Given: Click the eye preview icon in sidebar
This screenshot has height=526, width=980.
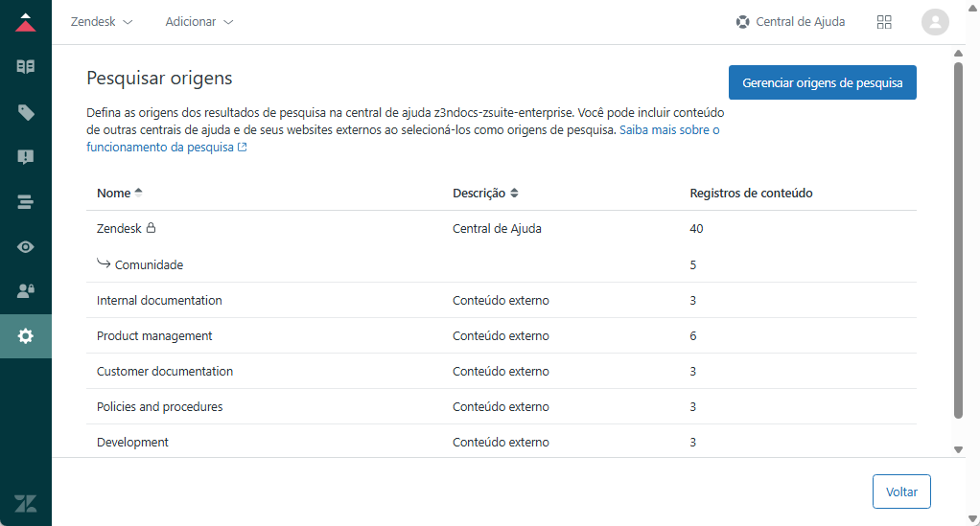Looking at the screenshot, I should 26,247.
